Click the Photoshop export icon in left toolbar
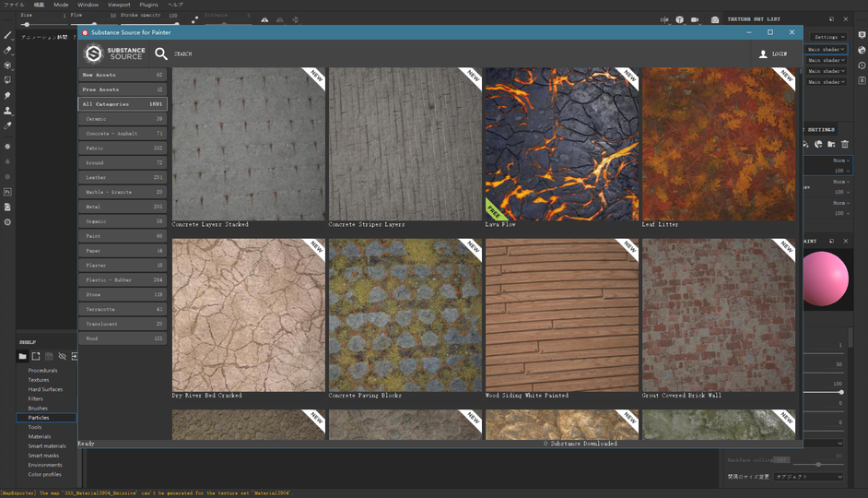The width and height of the screenshot is (868, 498). [x=7, y=192]
